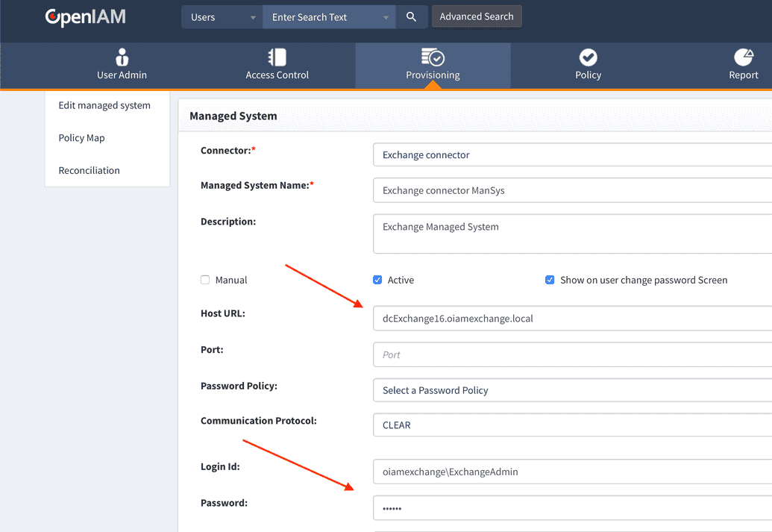Click the OpenIAM logo
This screenshot has width=772, height=532.
(x=85, y=16)
